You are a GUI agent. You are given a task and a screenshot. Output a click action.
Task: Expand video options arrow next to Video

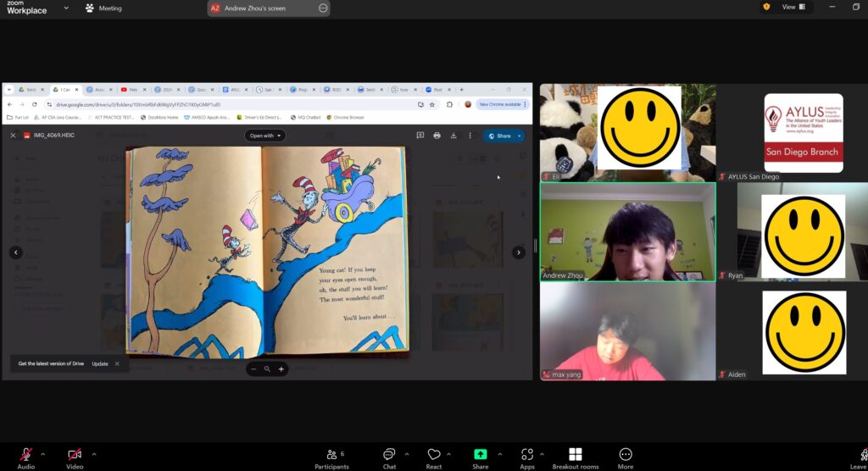click(94, 454)
